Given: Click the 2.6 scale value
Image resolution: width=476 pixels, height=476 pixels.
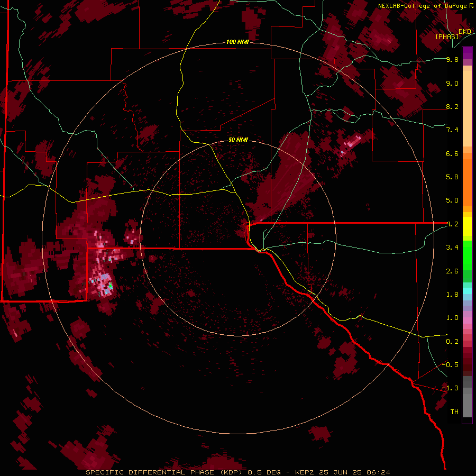Looking at the screenshot, I should click(x=452, y=271).
